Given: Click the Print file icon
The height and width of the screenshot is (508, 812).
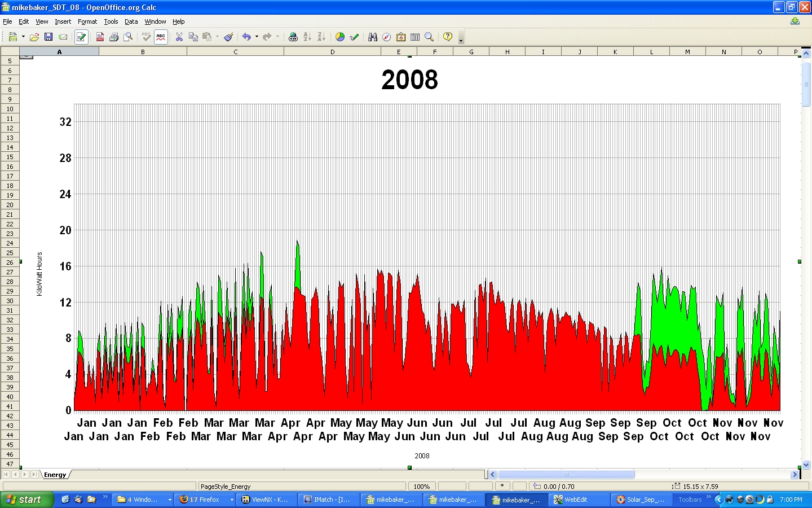Looking at the screenshot, I should click(x=114, y=37).
